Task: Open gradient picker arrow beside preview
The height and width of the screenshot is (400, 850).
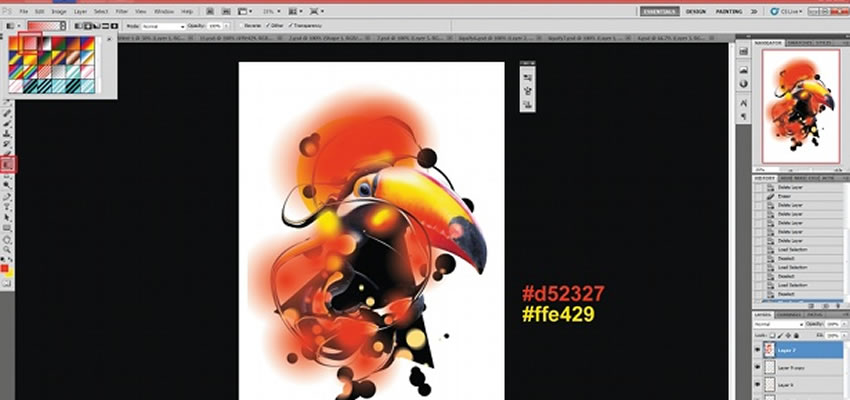Action: click(x=63, y=26)
